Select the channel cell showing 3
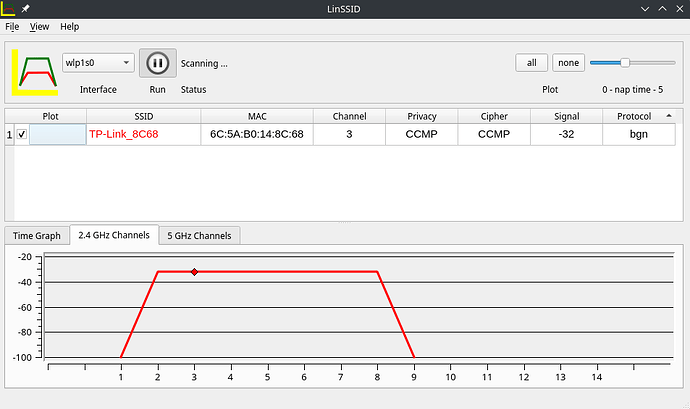 point(349,134)
